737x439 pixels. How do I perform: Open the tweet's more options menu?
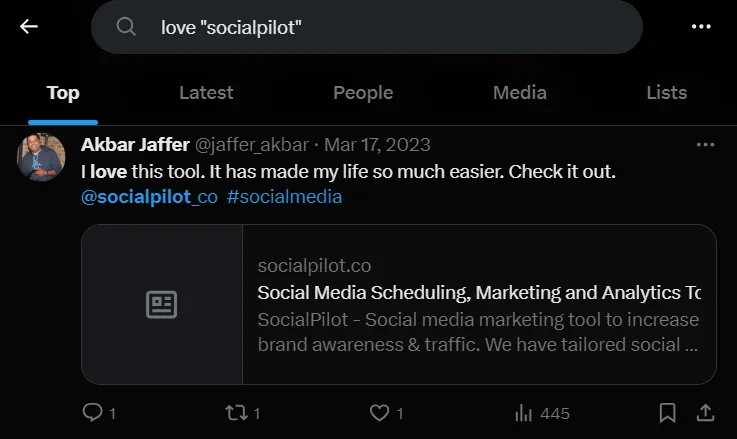click(x=705, y=145)
